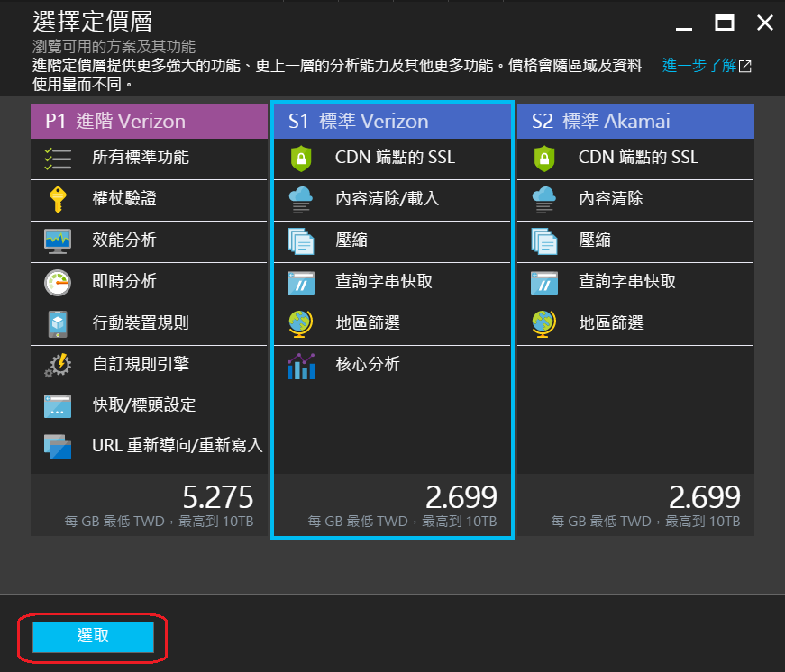Click 地區篩選 text in S2 Akamai card
The height and width of the screenshot is (672, 785).
[611, 322]
